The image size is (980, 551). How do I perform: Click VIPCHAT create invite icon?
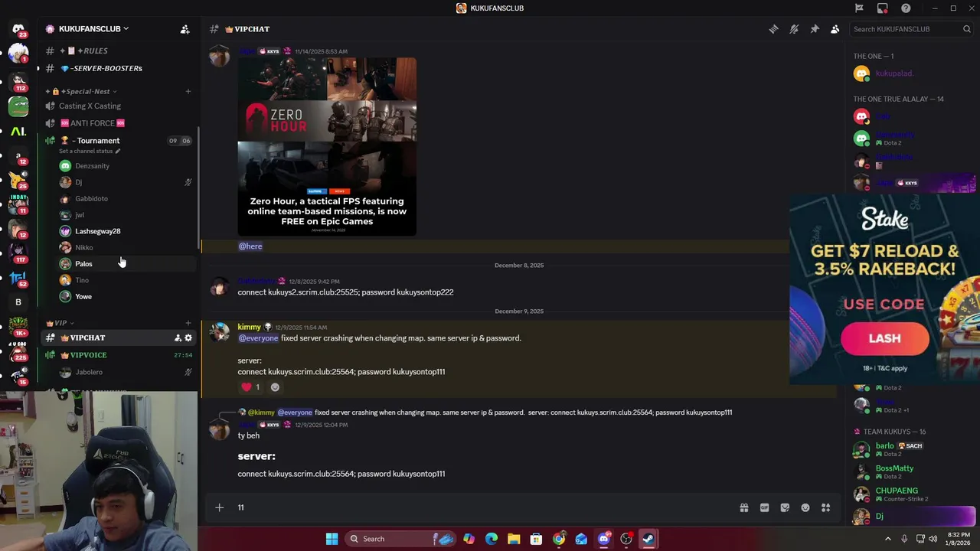pyautogui.click(x=178, y=337)
